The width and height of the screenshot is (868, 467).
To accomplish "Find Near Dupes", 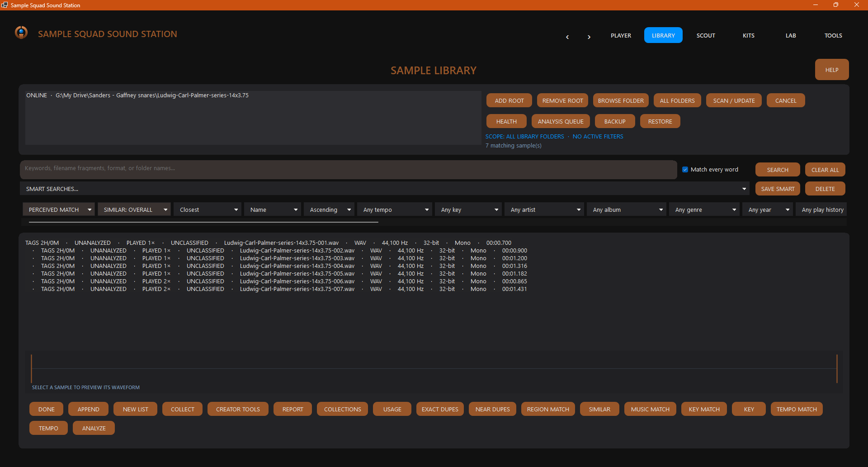I will pos(493,409).
